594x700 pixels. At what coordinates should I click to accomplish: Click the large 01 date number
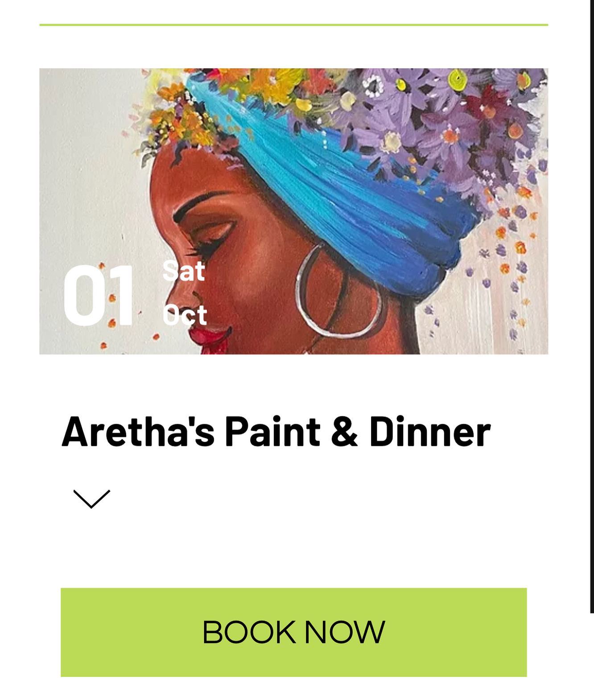[x=99, y=296]
